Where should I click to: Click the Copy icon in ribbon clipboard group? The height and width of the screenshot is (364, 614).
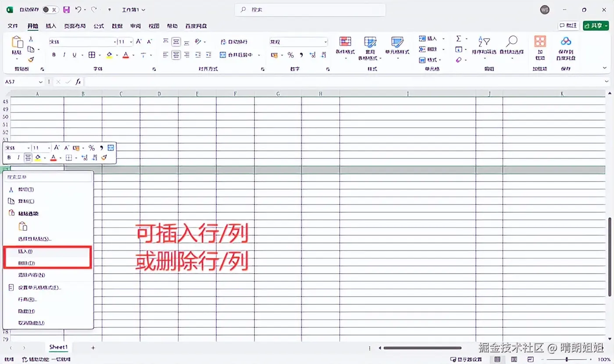pos(31,50)
